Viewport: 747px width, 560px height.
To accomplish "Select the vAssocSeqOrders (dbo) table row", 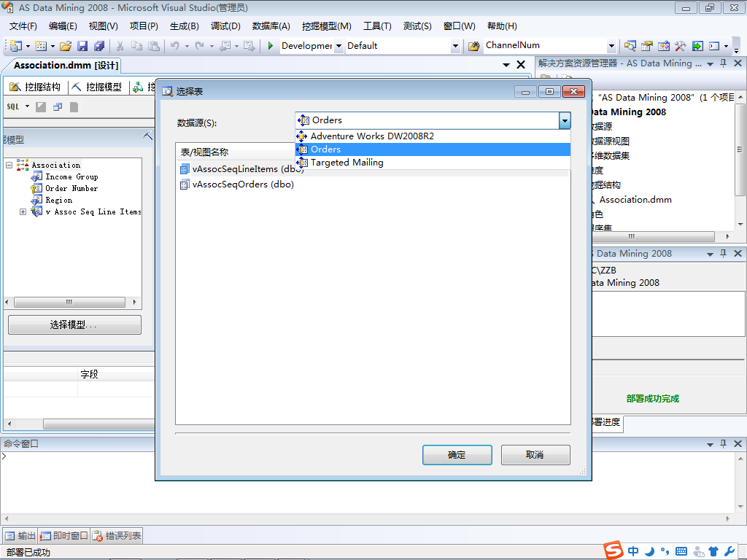I will [237, 184].
